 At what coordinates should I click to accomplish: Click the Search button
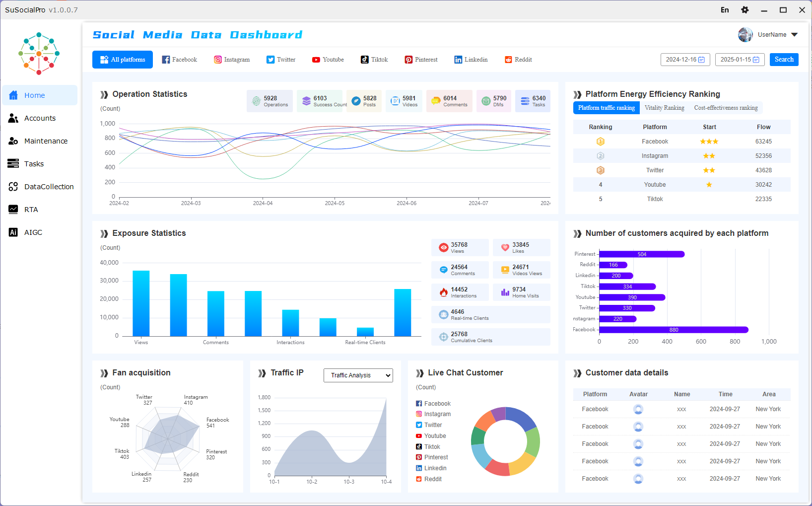(x=784, y=60)
